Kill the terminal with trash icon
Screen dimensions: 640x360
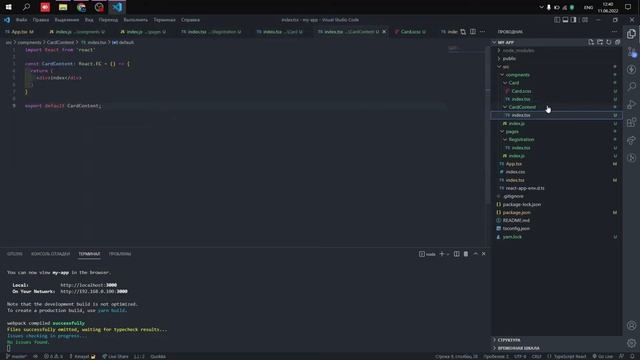(466, 254)
